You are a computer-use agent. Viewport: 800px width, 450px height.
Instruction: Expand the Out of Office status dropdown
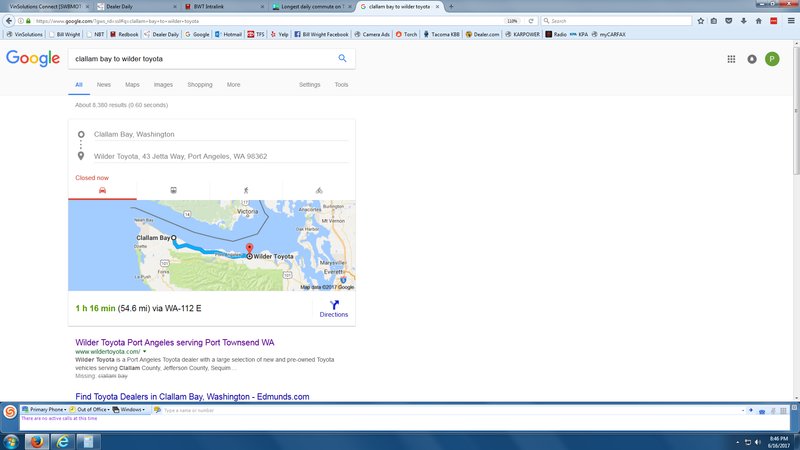pyautogui.click(x=90, y=410)
